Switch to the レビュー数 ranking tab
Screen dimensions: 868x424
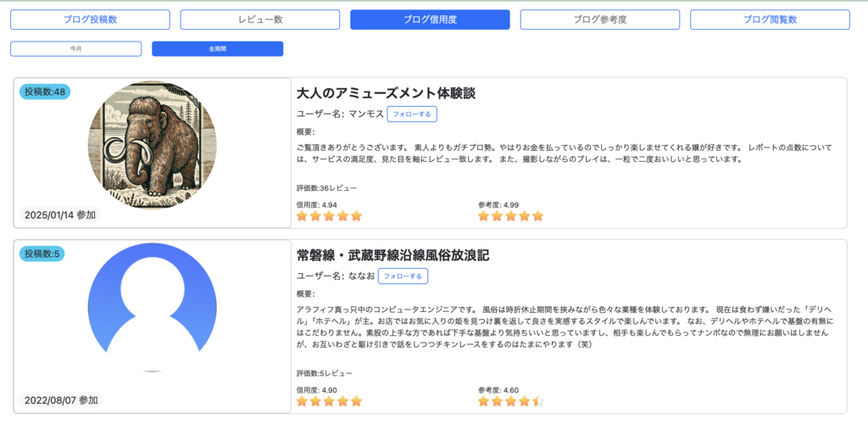click(x=259, y=20)
